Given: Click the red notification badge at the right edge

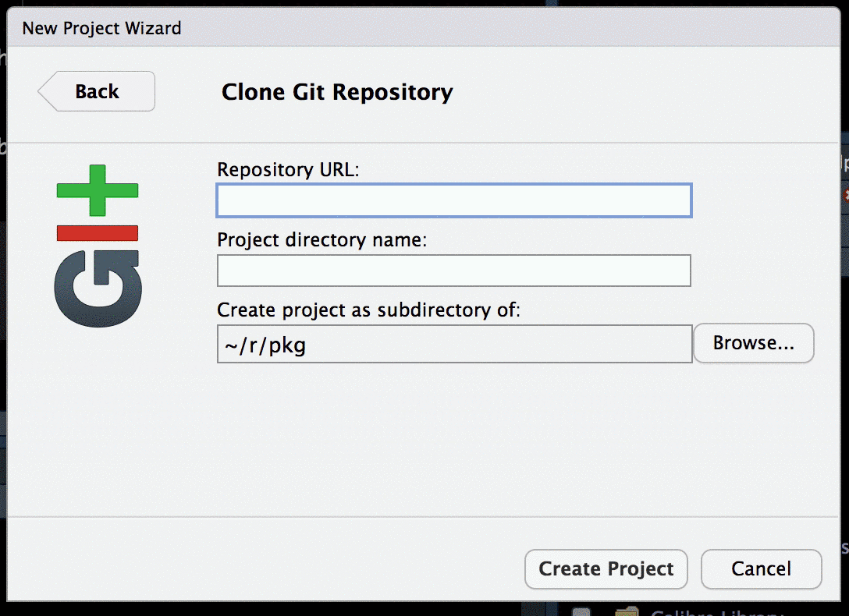Looking at the screenshot, I should (845, 195).
